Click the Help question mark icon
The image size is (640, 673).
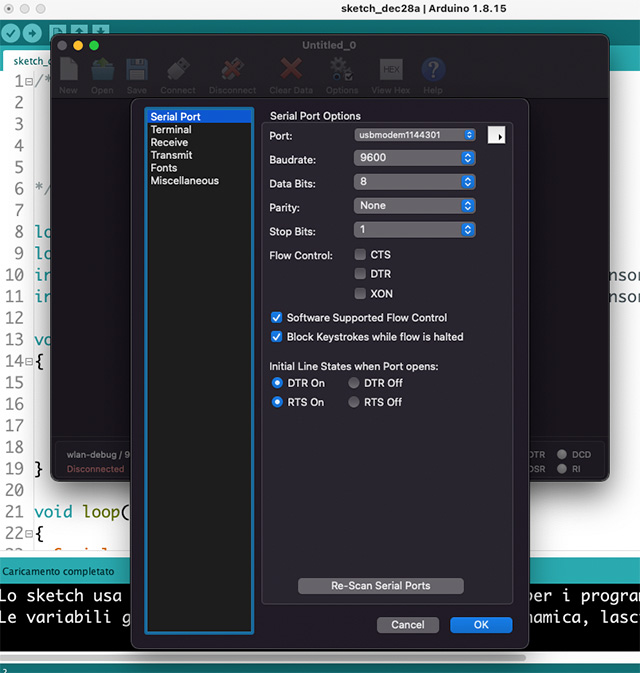(433, 73)
